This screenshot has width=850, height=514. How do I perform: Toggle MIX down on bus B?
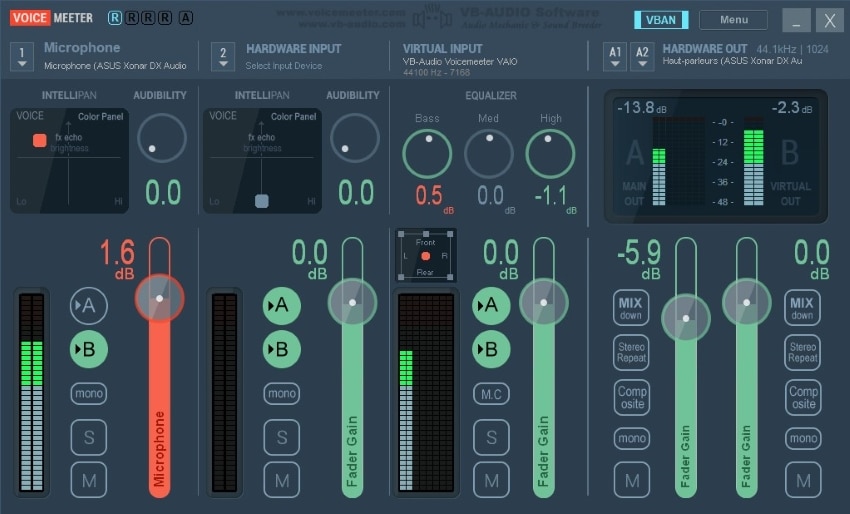(x=802, y=308)
